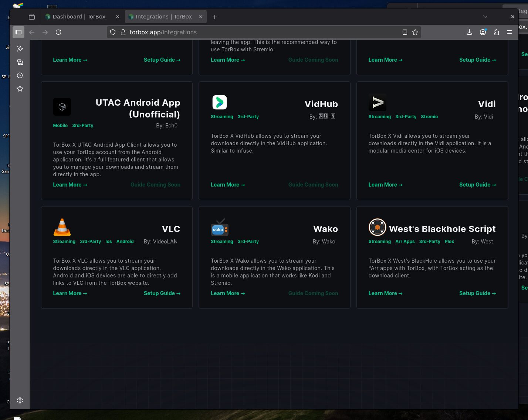Open the account profile icon
The width and height of the screenshot is (528, 420).
(x=483, y=32)
